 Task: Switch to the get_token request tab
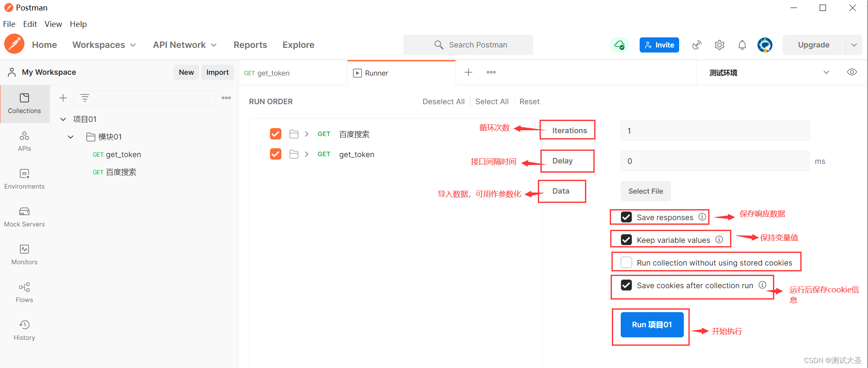[293, 73]
